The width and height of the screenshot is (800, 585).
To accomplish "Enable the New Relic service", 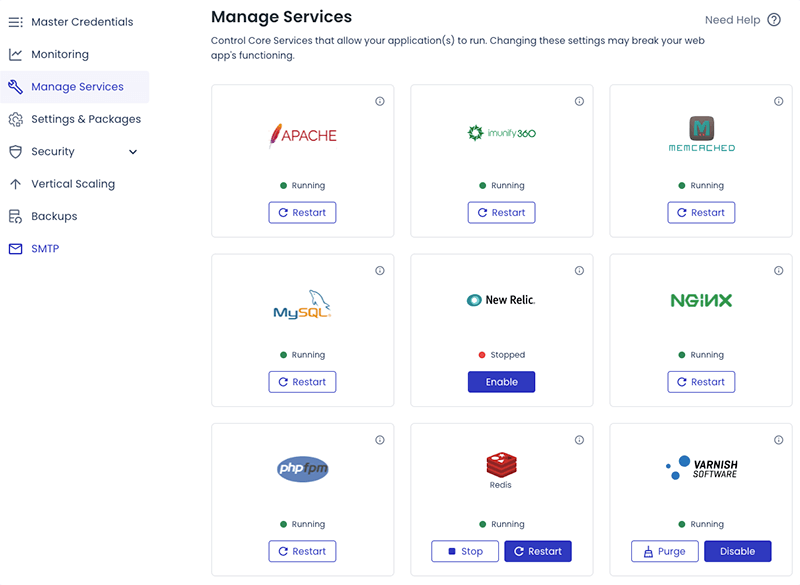I will [502, 382].
